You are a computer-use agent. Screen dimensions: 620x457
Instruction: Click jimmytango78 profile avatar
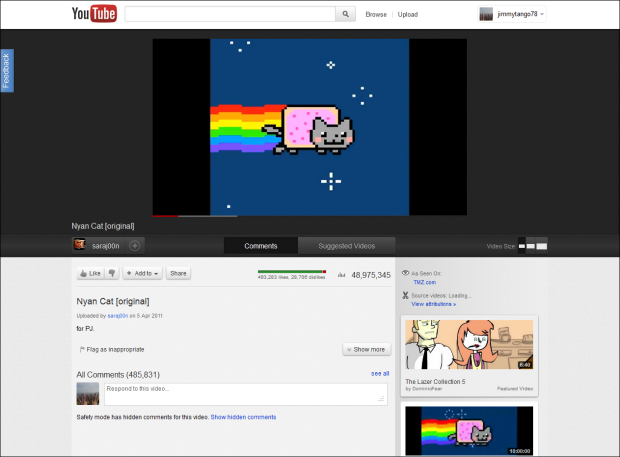click(x=486, y=14)
